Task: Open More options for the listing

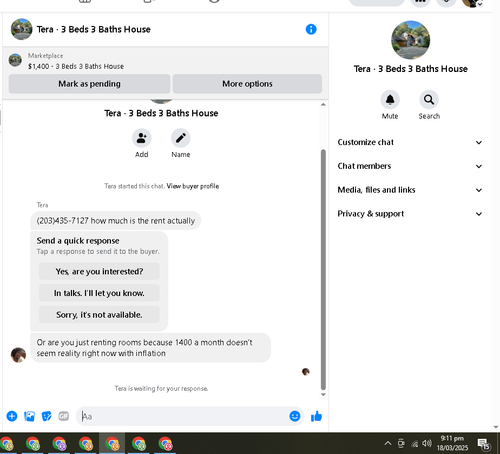Action: [x=247, y=84]
